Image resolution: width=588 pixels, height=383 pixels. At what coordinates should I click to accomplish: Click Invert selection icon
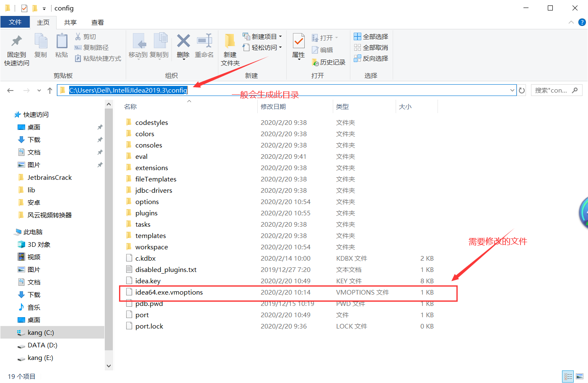357,58
